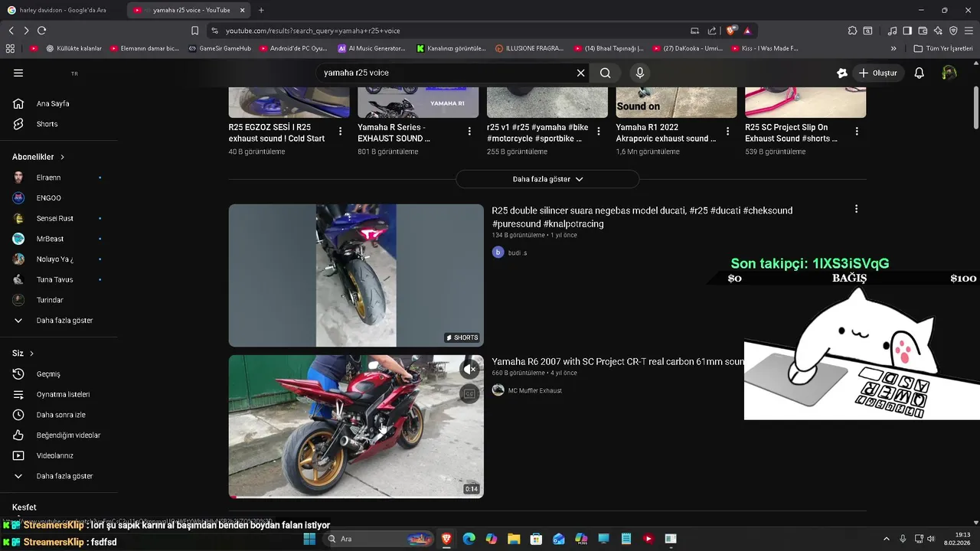Reload the page
The height and width of the screenshot is (551, 980).
[41, 31]
